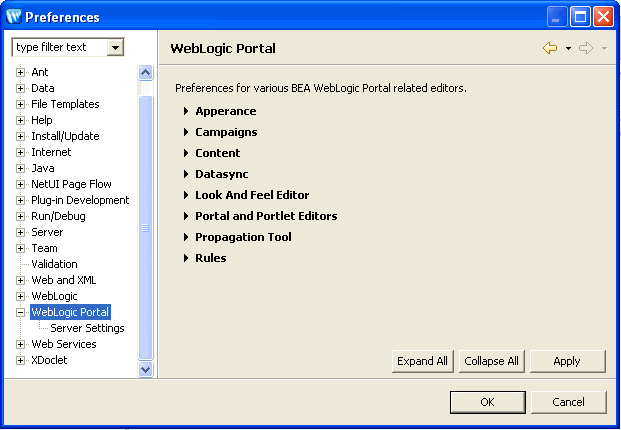Expand the Java tree node
The height and width of the screenshot is (430, 621).
click(20, 169)
